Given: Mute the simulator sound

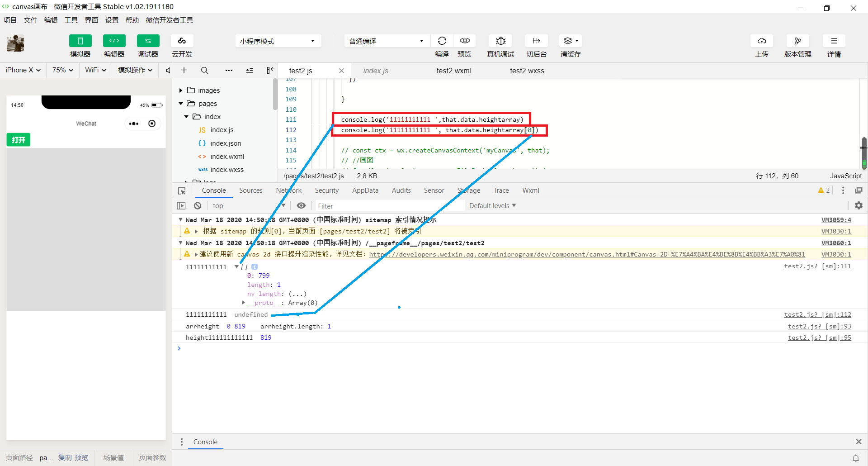Looking at the screenshot, I should (x=168, y=70).
